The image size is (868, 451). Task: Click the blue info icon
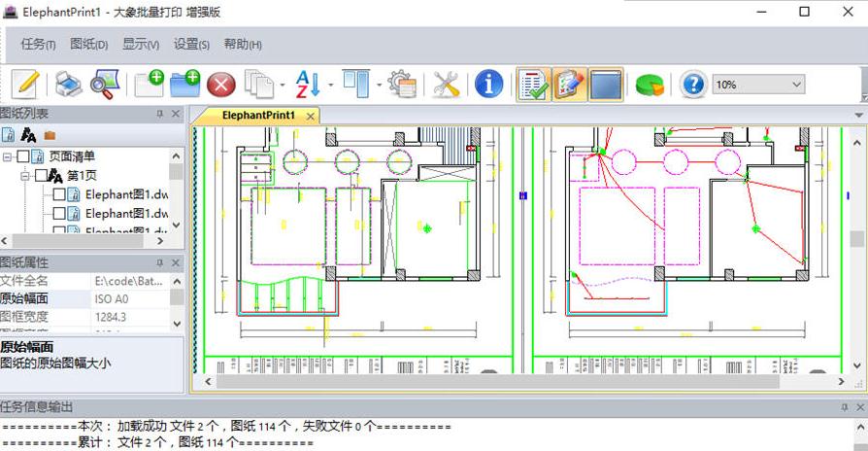click(x=488, y=85)
